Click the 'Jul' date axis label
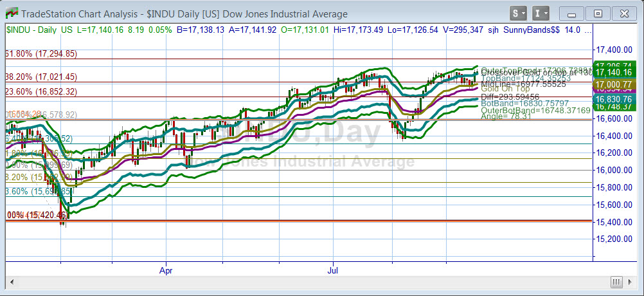Viewport: 644px width, 296px height. (333, 272)
